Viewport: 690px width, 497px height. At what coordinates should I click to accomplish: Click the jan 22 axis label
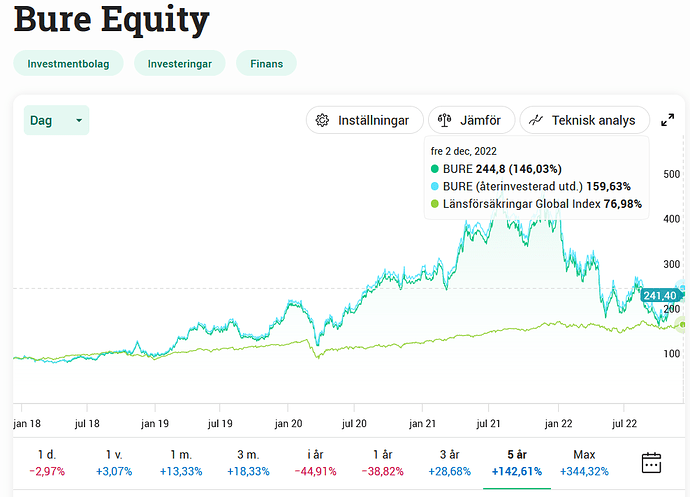pyautogui.click(x=558, y=423)
